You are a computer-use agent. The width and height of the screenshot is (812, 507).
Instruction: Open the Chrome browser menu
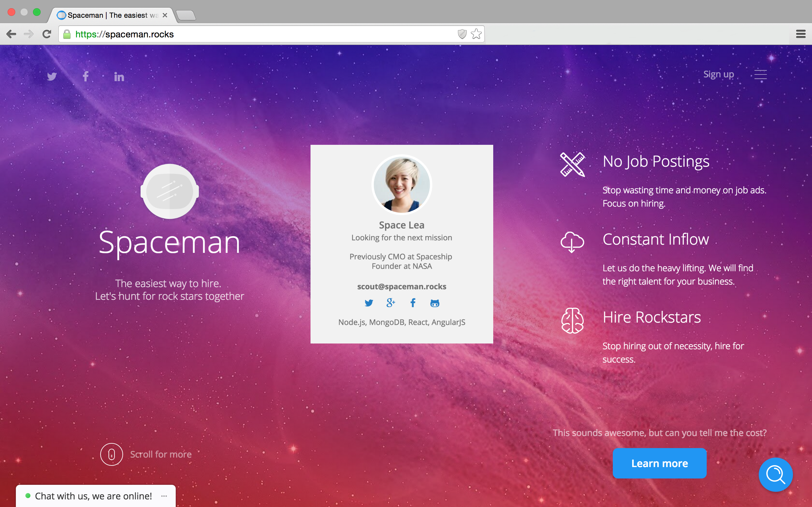coord(801,34)
